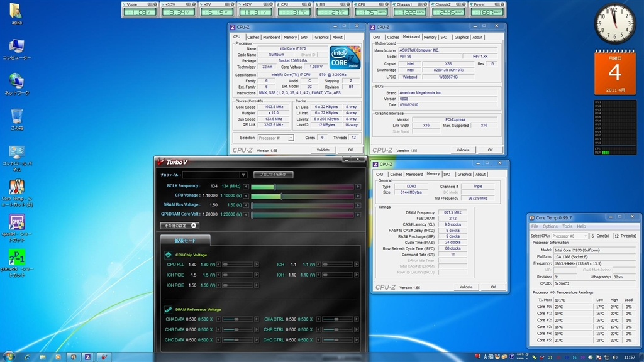Click Validate in the CPU-Z Mainboard window

[463, 150]
